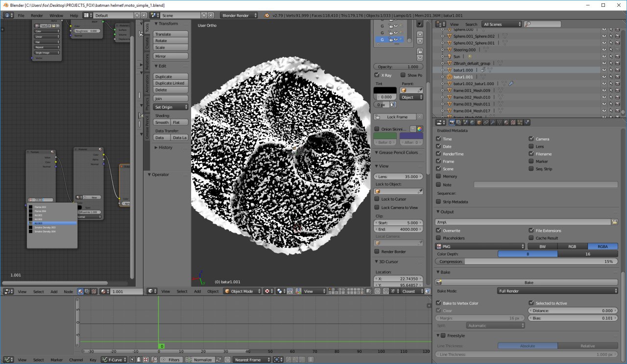627x364 pixels.
Task: Click the black Tint color swatch
Action: [x=386, y=91]
